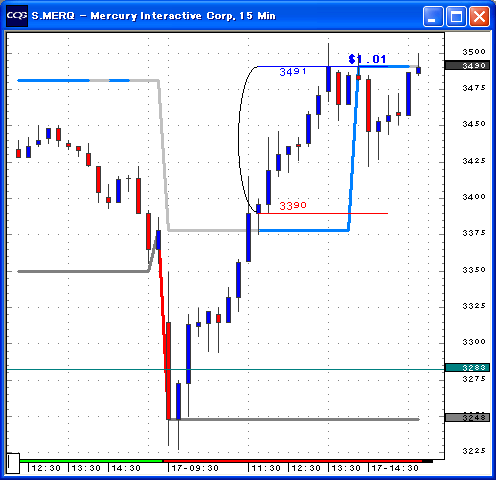Click the small box at time axis left
The width and height of the screenshot is (496, 480).
point(13,463)
